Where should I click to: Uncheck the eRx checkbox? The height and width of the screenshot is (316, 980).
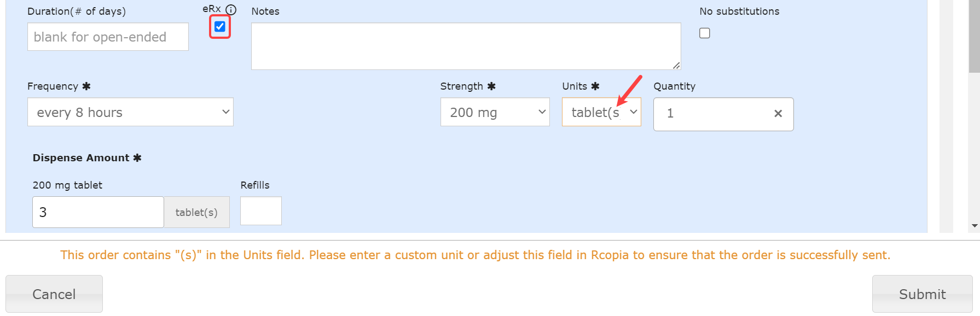[220, 27]
